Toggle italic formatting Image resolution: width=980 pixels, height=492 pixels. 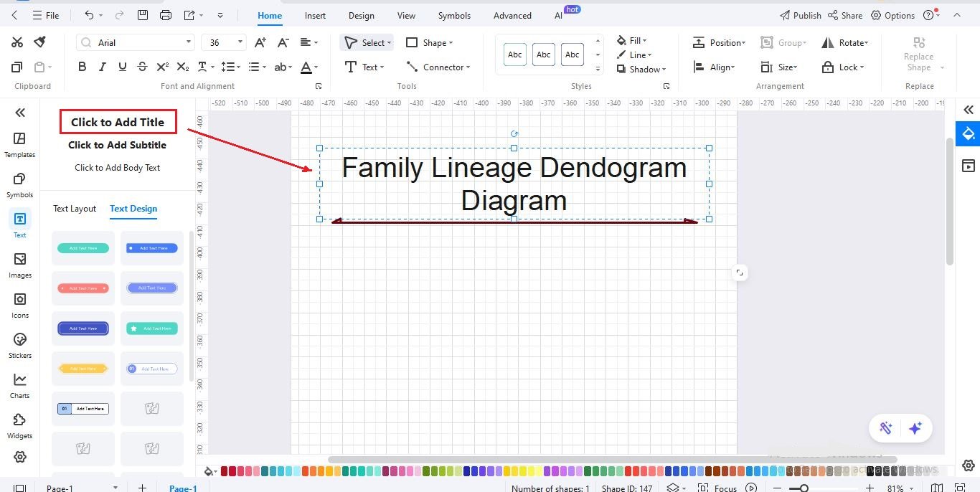point(102,66)
